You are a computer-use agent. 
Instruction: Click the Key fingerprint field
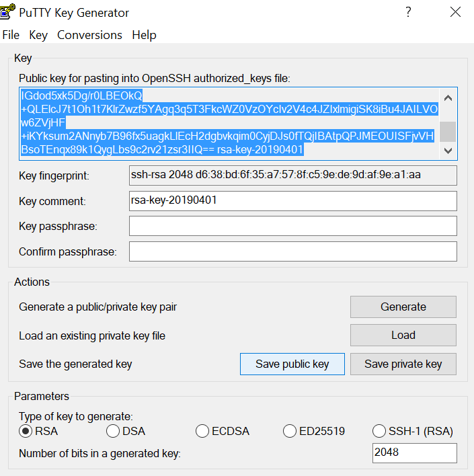point(292,175)
